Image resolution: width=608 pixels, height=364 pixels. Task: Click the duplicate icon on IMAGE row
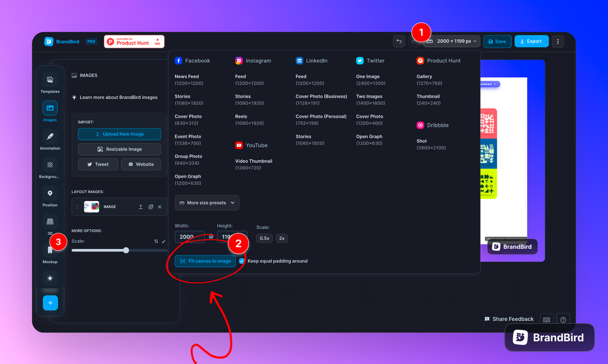150,207
